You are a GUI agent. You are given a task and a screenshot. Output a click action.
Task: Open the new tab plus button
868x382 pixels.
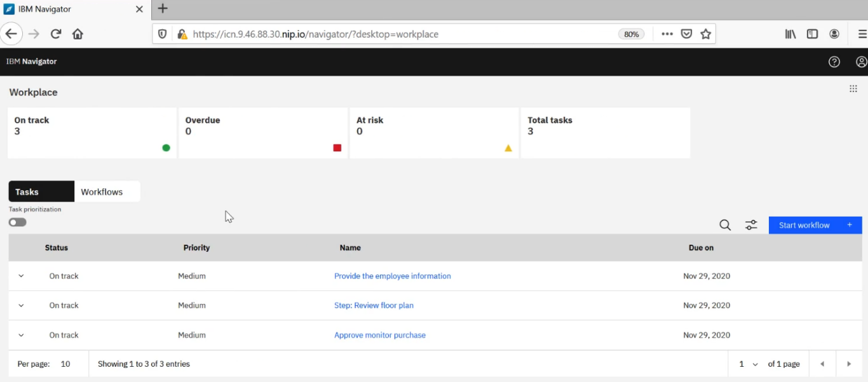pyautogui.click(x=163, y=9)
